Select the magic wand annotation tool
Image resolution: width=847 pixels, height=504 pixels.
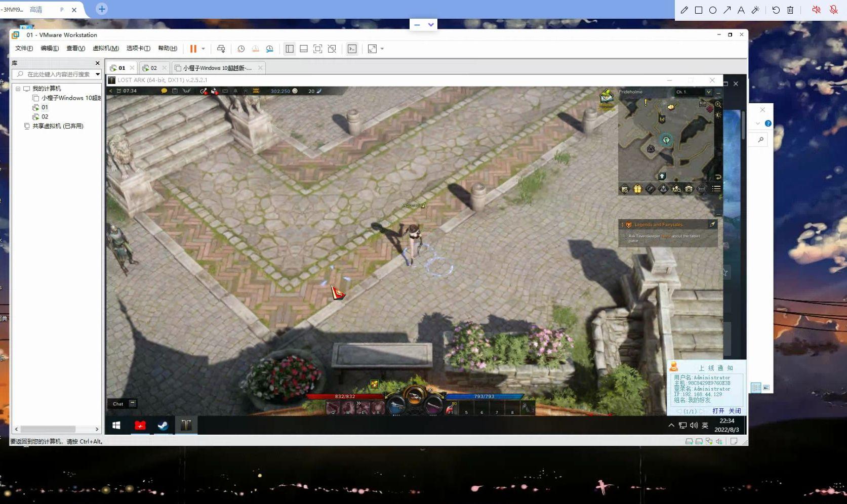pos(755,10)
